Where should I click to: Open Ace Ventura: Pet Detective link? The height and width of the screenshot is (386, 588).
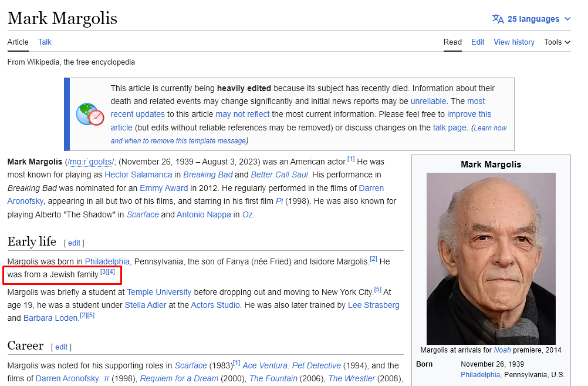292,365
